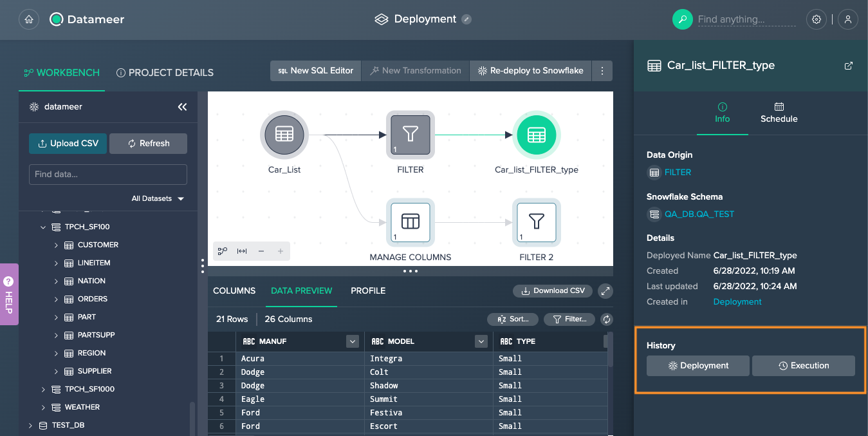Open Car_list_FILTER_type in a new window
This screenshot has height=436, width=868.
pyautogui.click(x=848, y=65)
